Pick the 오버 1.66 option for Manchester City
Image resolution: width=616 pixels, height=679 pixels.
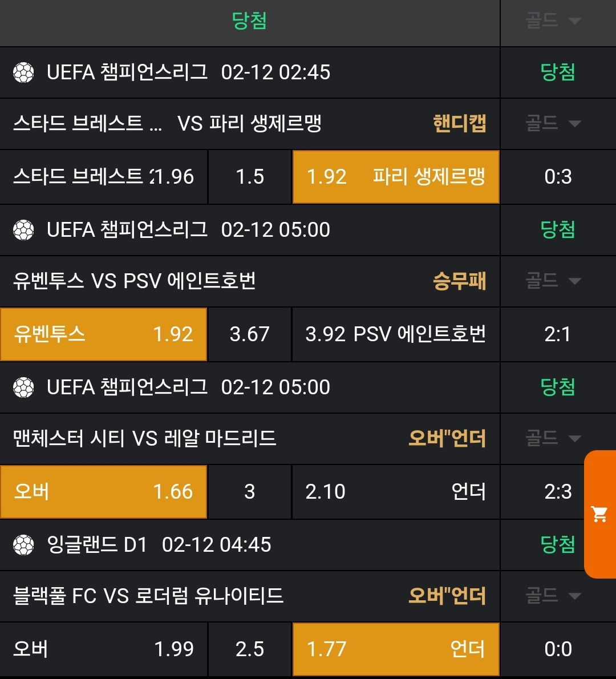click(x=103, y=492)
